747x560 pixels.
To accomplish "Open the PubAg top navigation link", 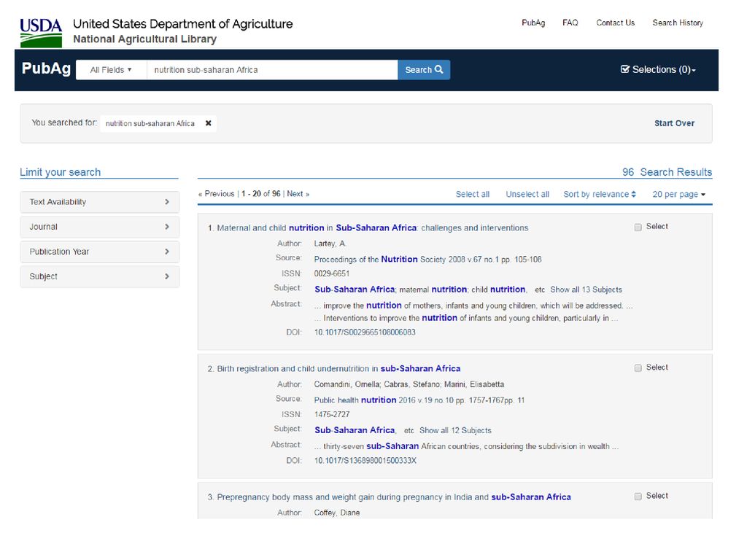I will click(533, 23).
